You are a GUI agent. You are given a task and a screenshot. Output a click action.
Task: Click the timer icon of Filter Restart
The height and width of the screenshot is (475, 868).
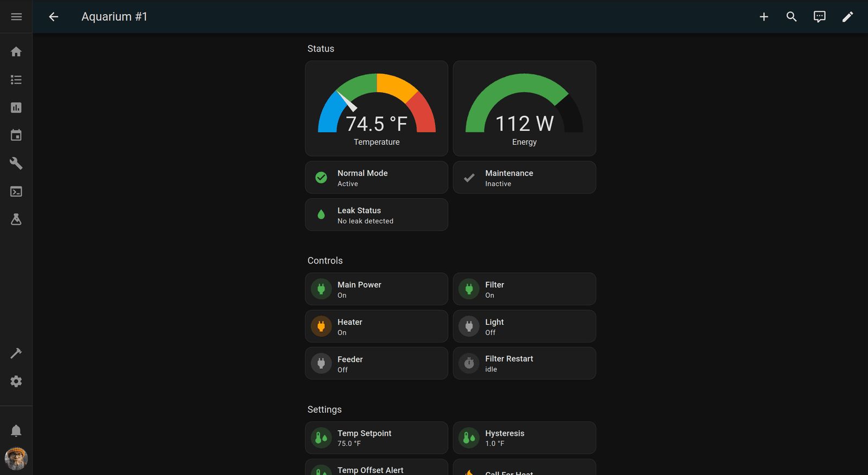tap(469, 363)
